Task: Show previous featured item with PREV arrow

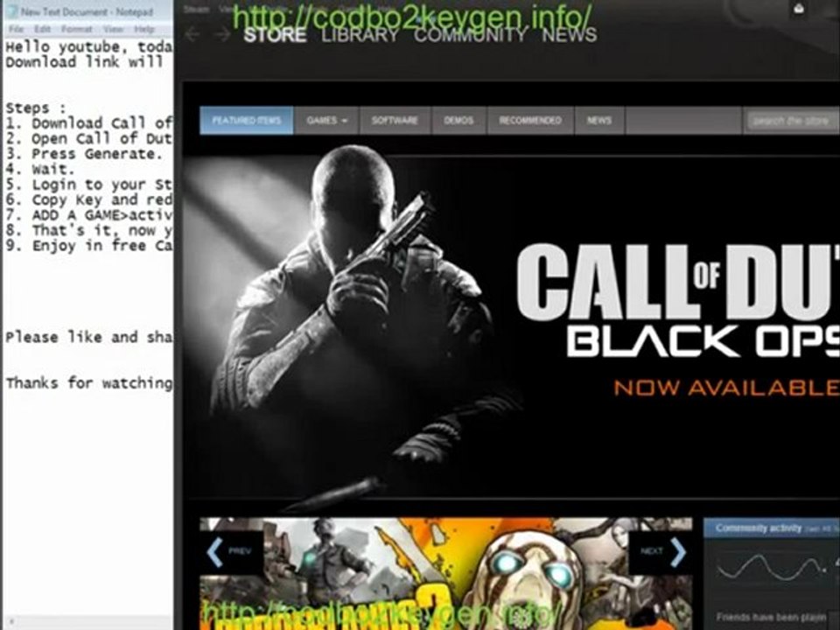Action: [231, 552]
